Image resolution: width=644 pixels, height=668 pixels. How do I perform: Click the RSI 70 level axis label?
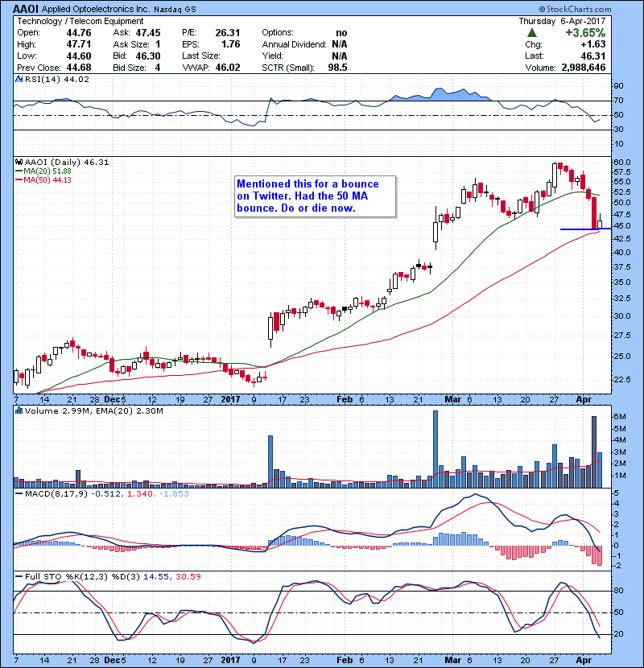click(618, 100)
